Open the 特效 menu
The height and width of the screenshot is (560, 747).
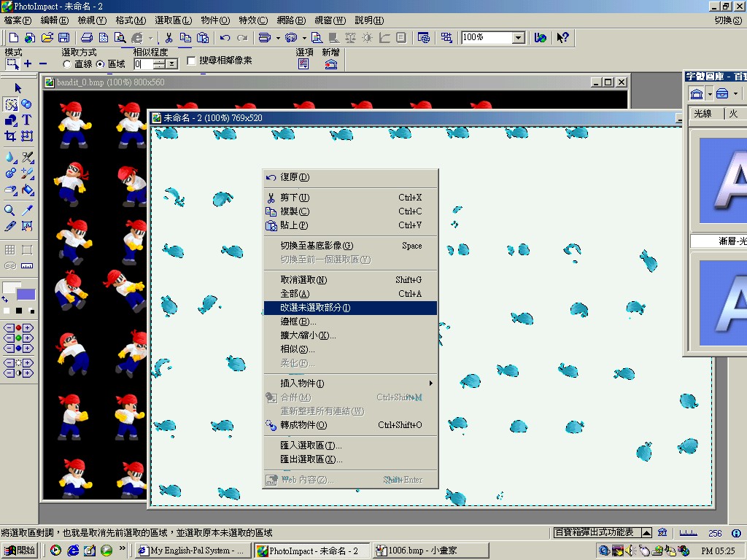pyautogui.click(x=253, y=20)
